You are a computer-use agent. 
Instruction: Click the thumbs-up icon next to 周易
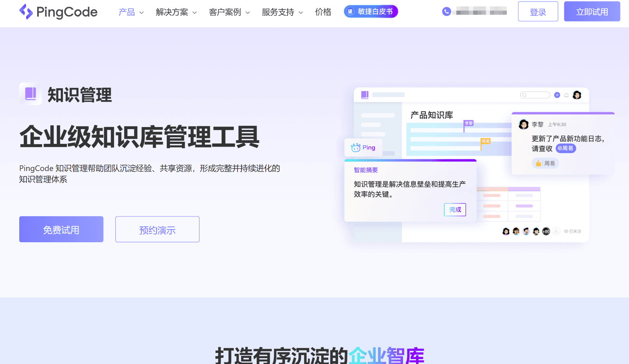[x=539, y=163]
